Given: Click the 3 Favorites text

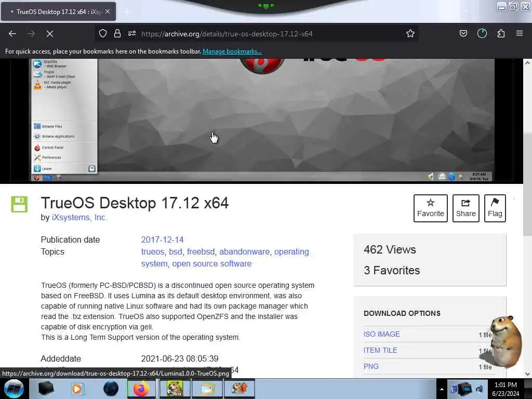Looking at the screenshot, I should pyautogui.click(x=392, y=270).
